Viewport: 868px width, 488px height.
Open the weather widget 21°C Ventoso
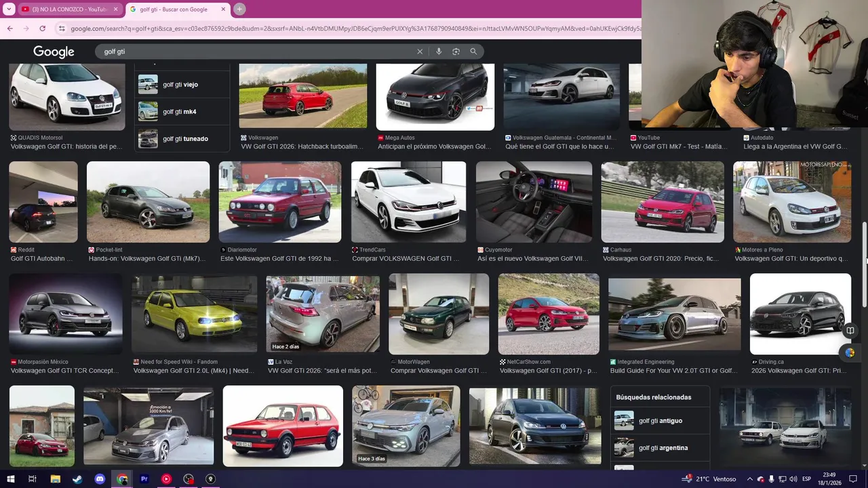pos(709,479)
